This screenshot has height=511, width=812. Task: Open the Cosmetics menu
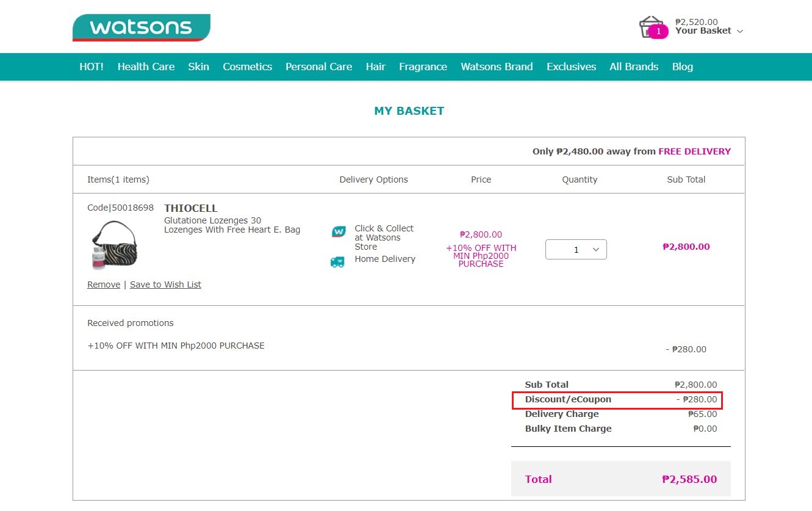(x=247, y=67)
